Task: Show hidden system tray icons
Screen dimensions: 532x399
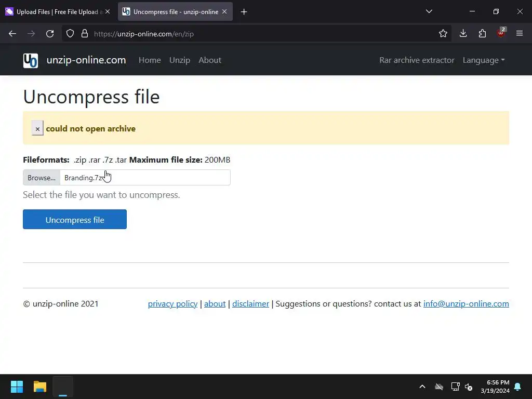Action: pos(422,386)
